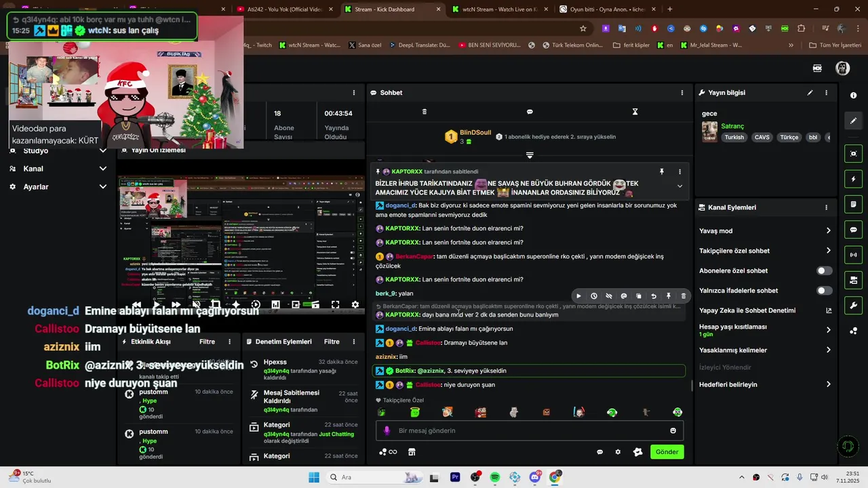The image size is (868, 488).
Task: Switch to wtcN Stream - Watch Live tab
Action: point(500,9)
